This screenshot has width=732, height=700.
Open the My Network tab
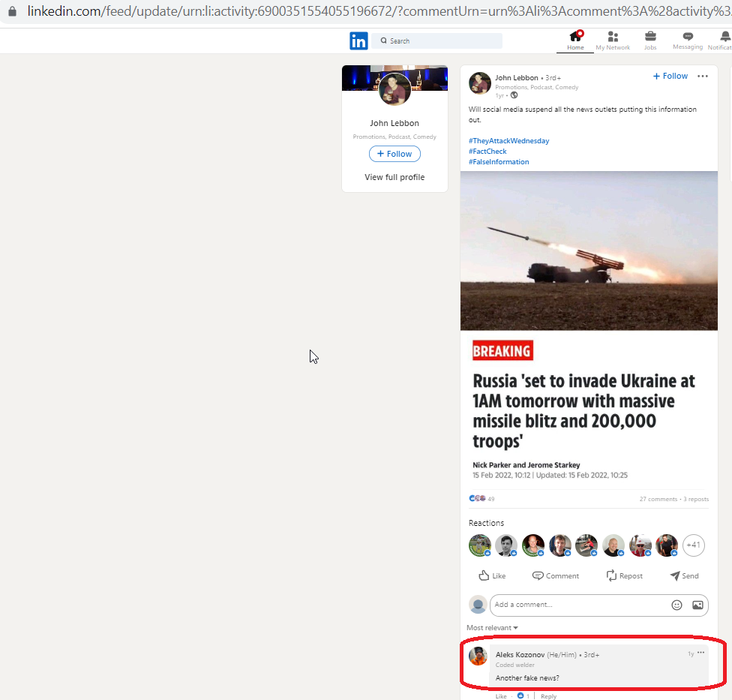613,41
